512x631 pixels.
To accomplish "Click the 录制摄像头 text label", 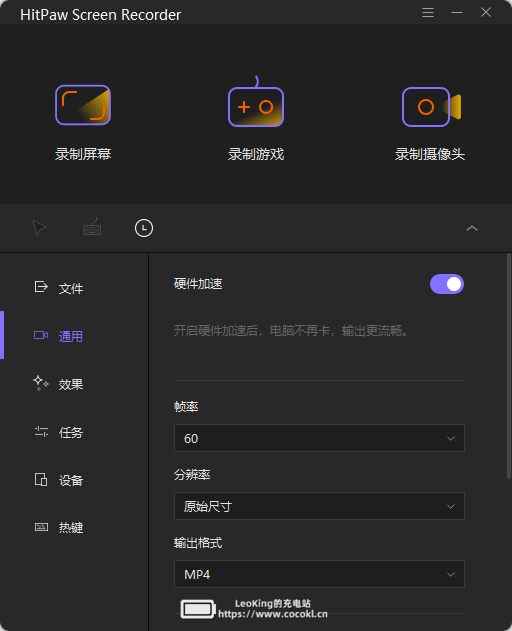I will point(430,154).
